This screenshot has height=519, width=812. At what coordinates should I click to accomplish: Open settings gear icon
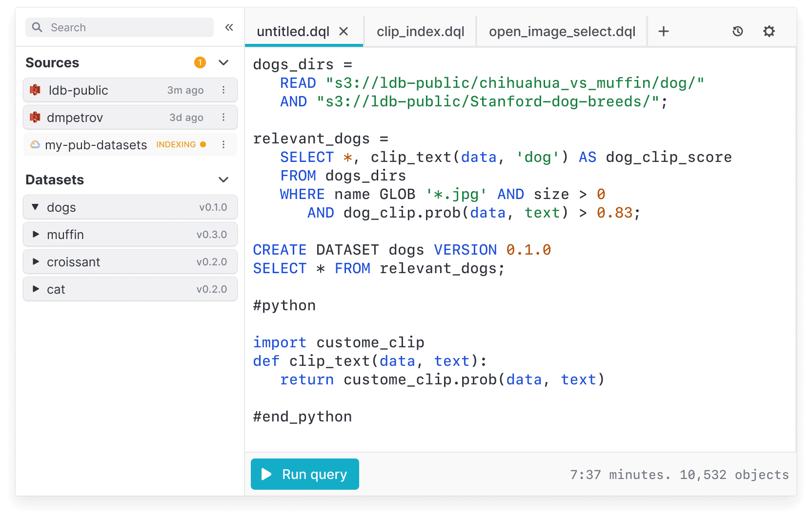[x=769, y=32]
